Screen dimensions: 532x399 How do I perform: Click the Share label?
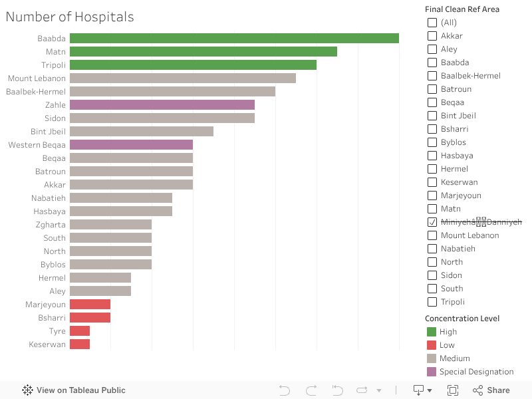(497, 390)
